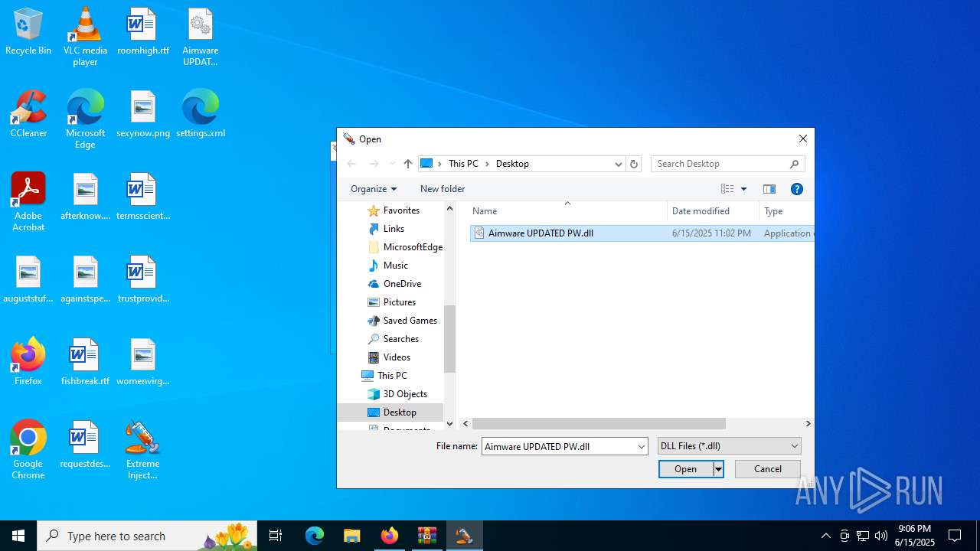This screenshot has height=551, width=980.
Task: Select requestdes document on desktop
Action: [85, 445]
